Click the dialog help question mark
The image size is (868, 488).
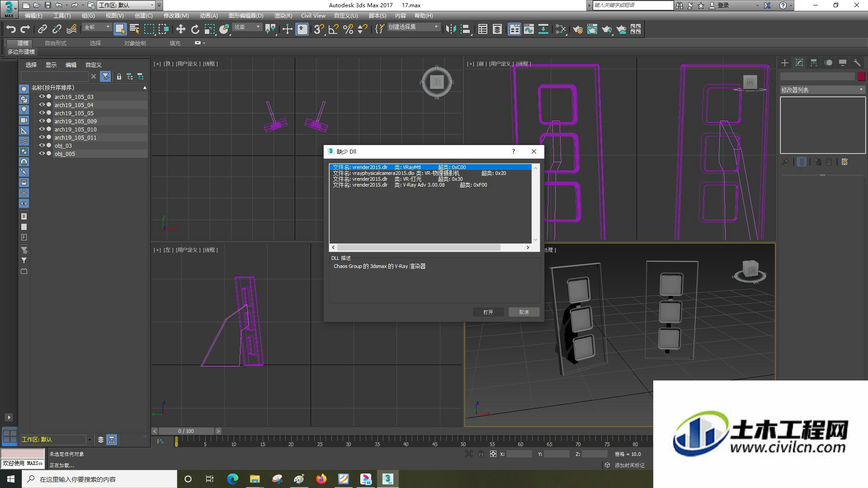click(513, 151)
